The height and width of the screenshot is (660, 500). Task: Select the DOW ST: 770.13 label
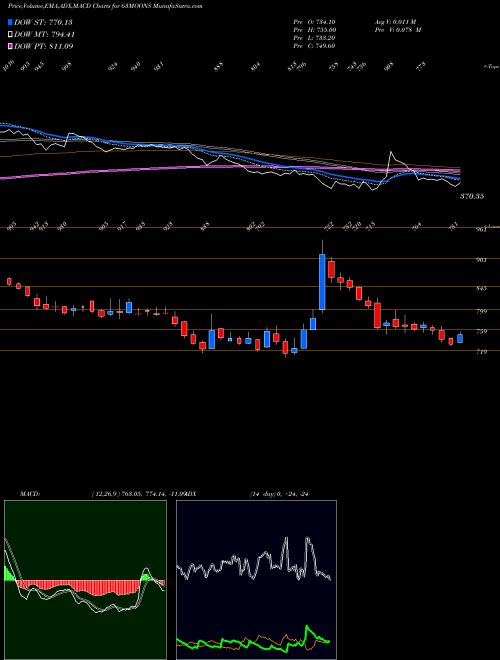click(43, 23)
